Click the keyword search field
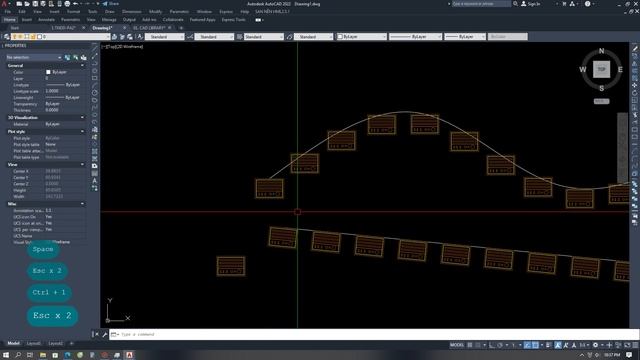640x360 pixels. coord(481,4)
